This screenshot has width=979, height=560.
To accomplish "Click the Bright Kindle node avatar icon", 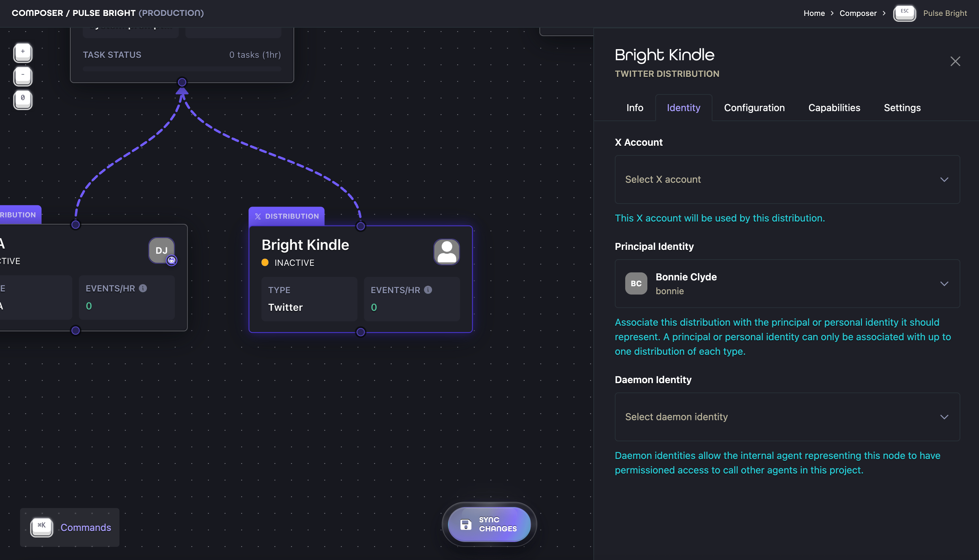I will [x=447, y=252].
